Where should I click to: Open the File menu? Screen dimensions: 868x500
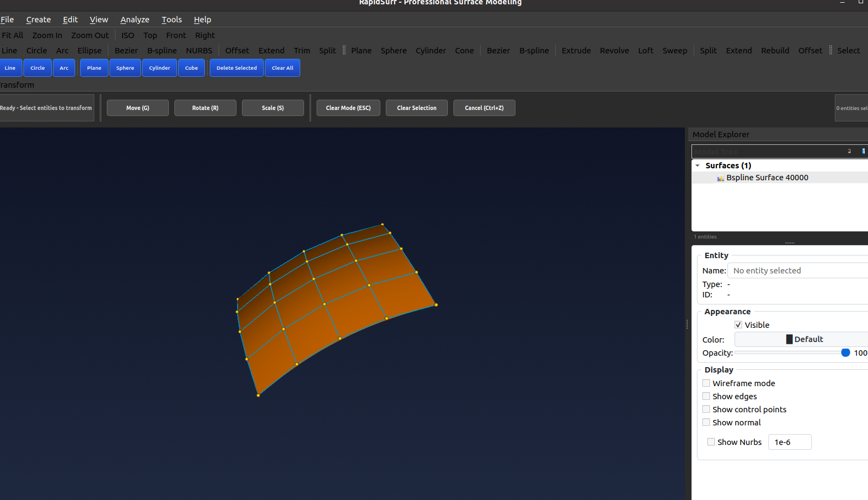[7, 20]
